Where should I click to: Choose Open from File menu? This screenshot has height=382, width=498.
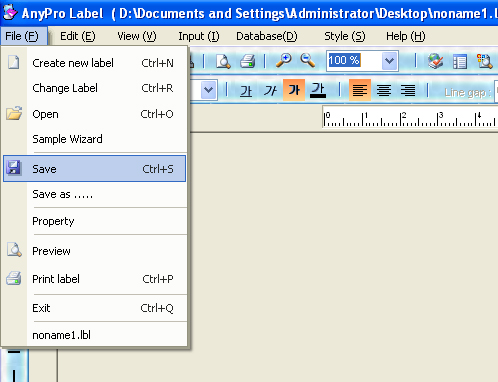[x=95, y=114]
